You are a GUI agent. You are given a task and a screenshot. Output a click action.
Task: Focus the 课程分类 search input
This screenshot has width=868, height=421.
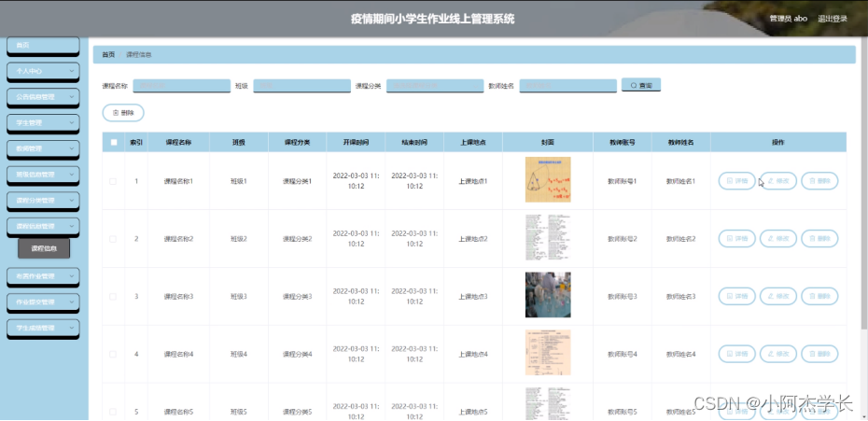click(435, 86)
